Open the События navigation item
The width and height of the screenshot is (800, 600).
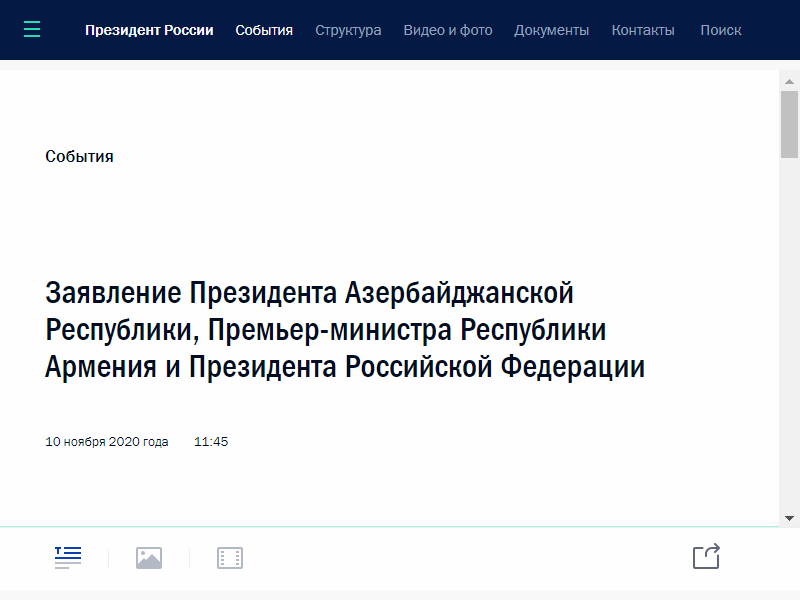(x=264, y=30)
